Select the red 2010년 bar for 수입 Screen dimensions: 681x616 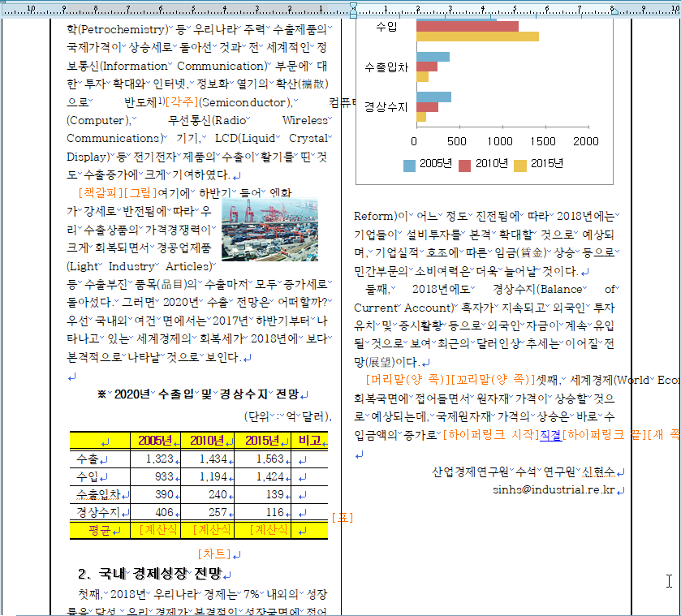[468, 27]
